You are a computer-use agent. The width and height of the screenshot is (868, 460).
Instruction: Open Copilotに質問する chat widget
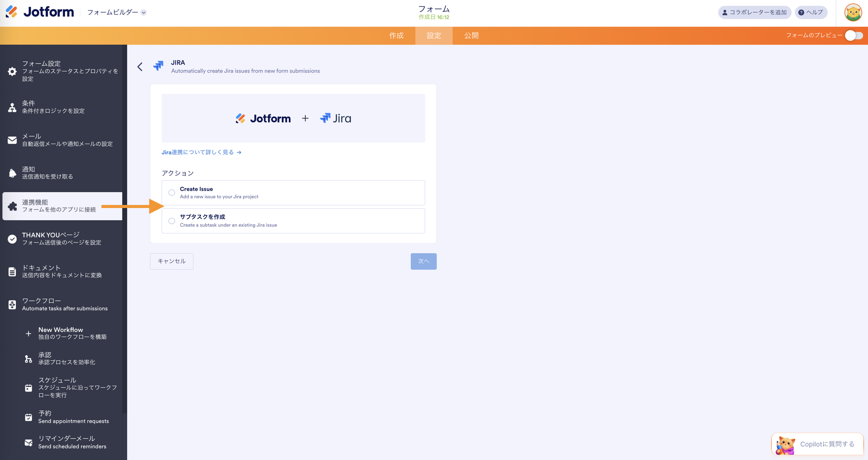817,444
